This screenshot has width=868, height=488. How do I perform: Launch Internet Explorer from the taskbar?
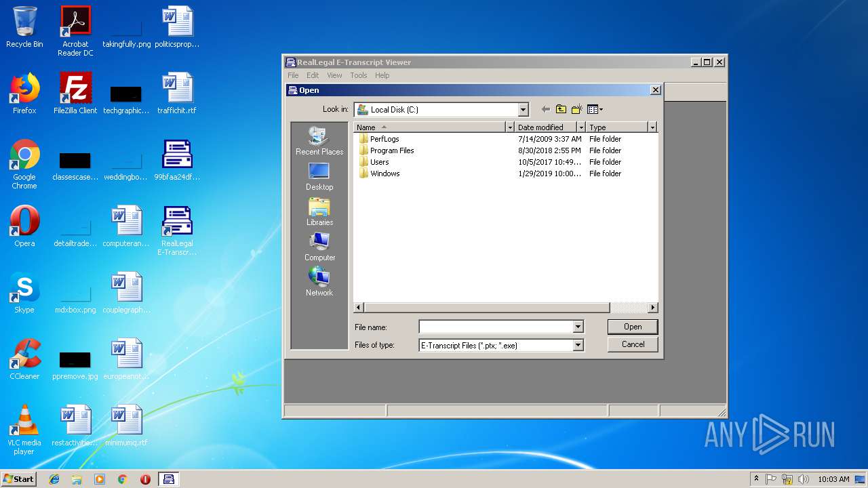pyautogui.click(x=54, y=479)
